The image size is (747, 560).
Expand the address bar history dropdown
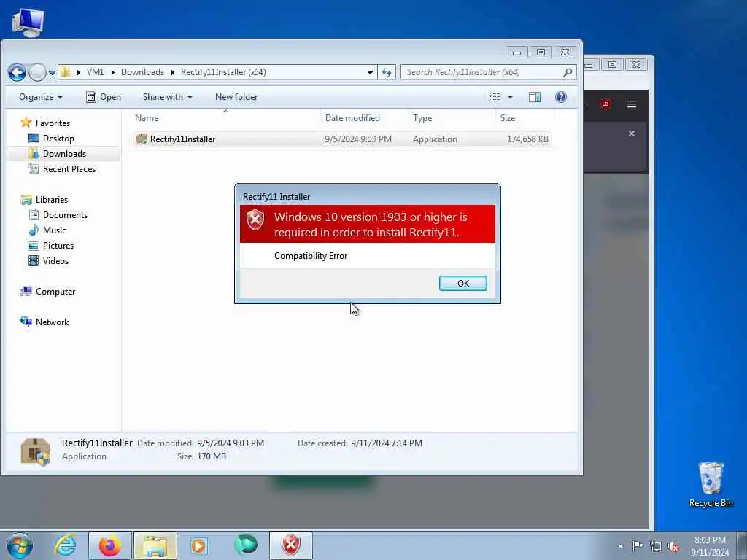(x=370, y=73)
